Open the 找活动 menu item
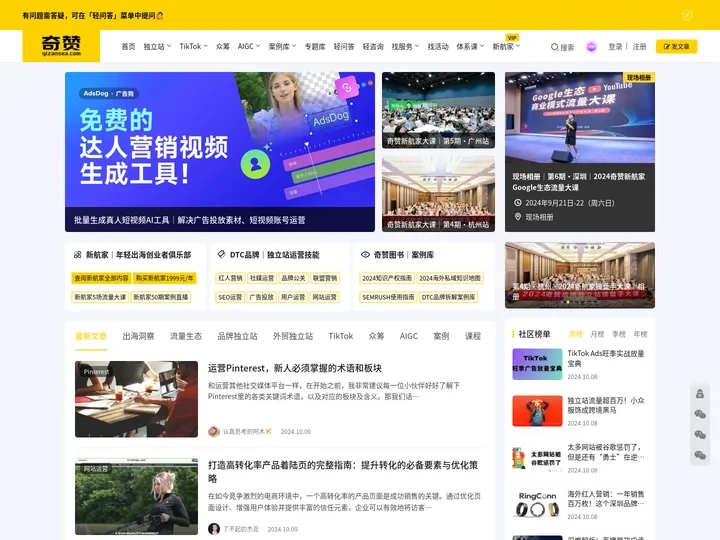 coord(438,46)
